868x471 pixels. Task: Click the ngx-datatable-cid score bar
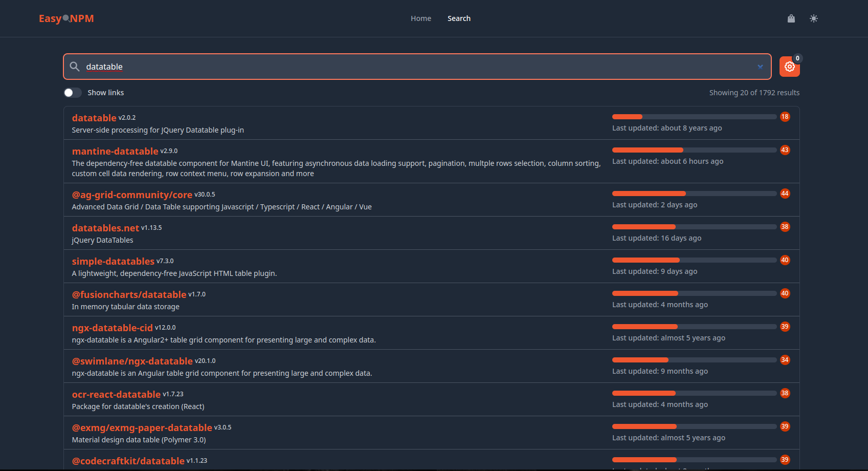tap(694, 327)
